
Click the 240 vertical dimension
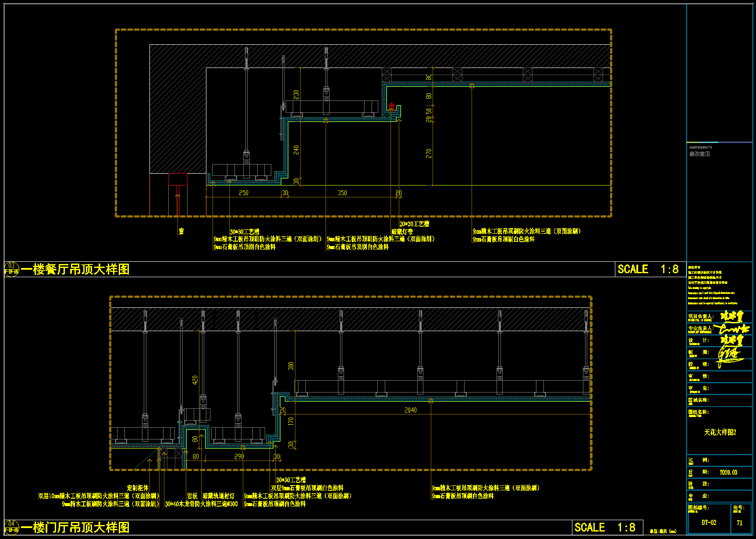click(296, 150)
